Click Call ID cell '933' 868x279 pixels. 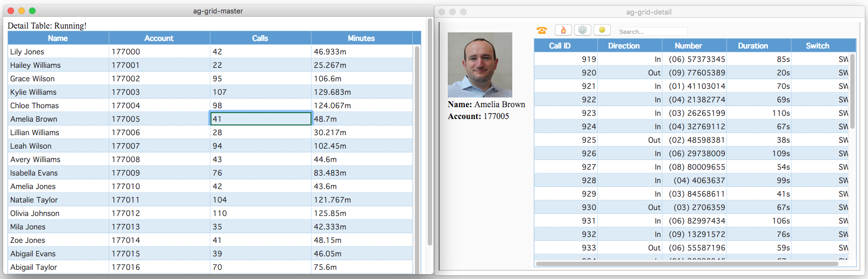click(566, 248)
